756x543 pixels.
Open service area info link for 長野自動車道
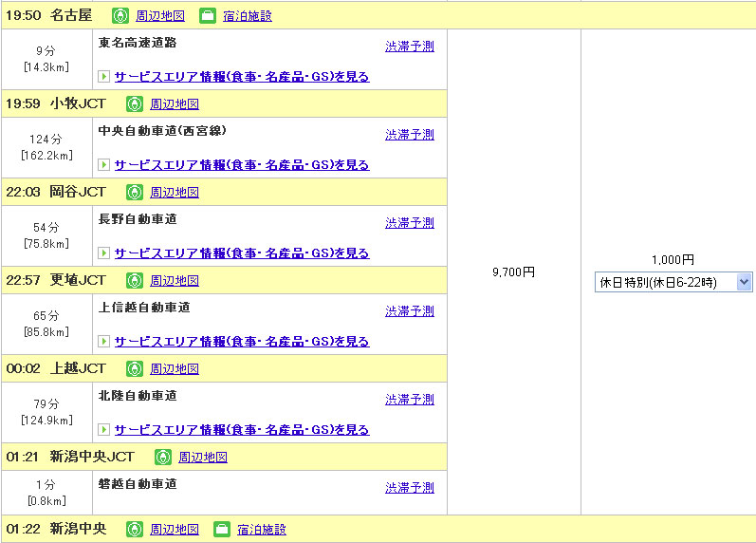(242, 253)
